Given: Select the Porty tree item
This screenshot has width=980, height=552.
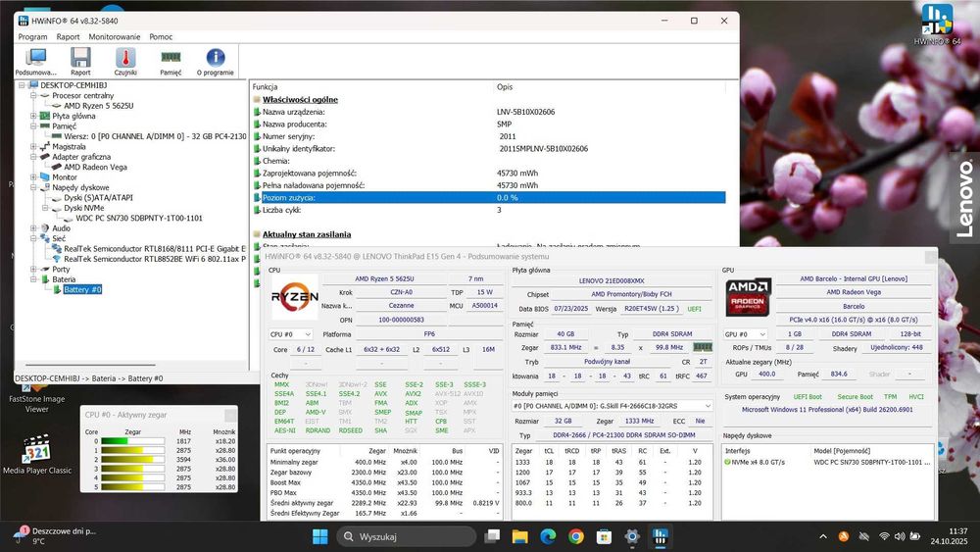Looking at the screenshot, I should (x=61, y=269).
